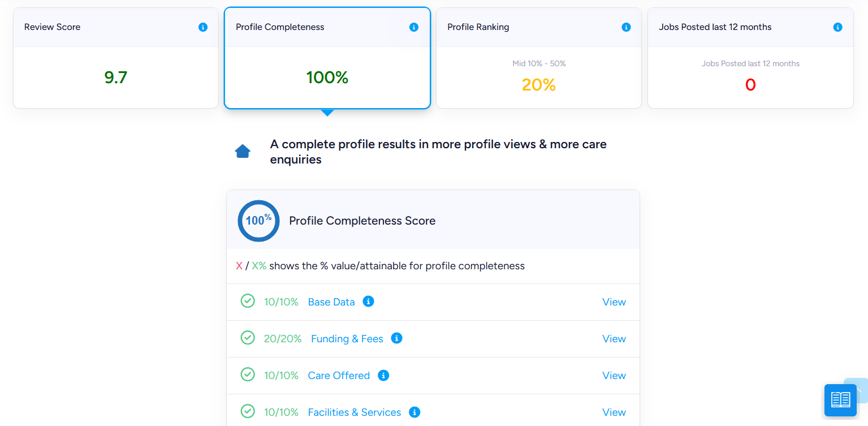Click View for Facilities & Services row
868x426 pixels.
click(614, 412)
